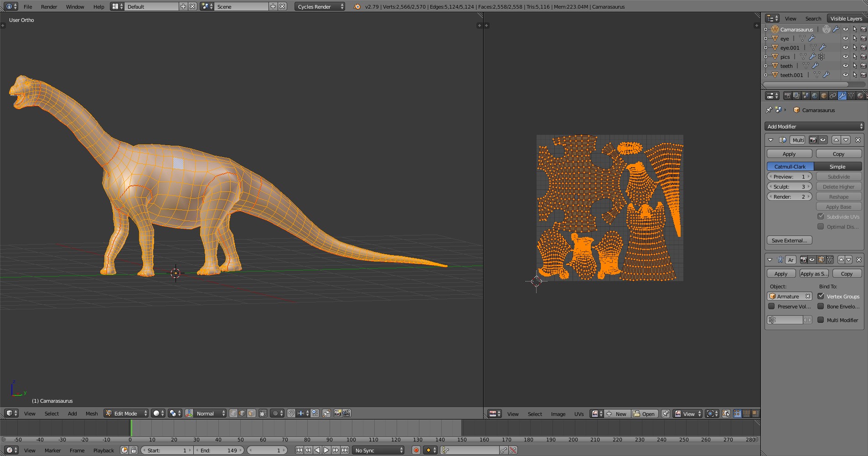Pin the image in UV editor
Image resolution: width=868 pixels, height=456 pixels.
click(x=666, y=414)
